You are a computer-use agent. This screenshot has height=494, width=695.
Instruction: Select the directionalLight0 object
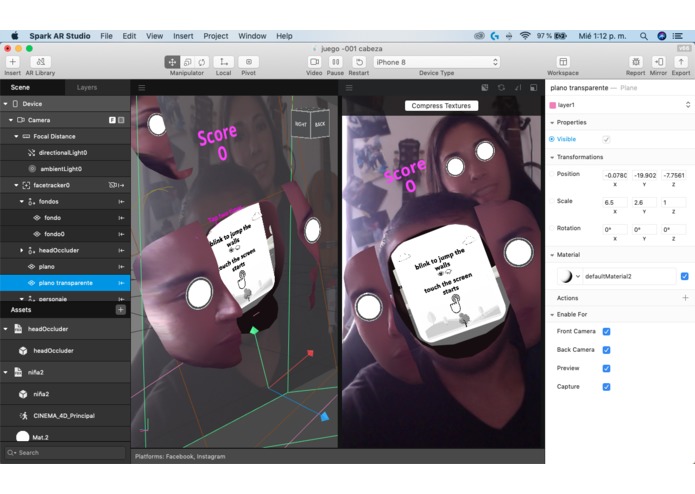(x=65, y=152)
